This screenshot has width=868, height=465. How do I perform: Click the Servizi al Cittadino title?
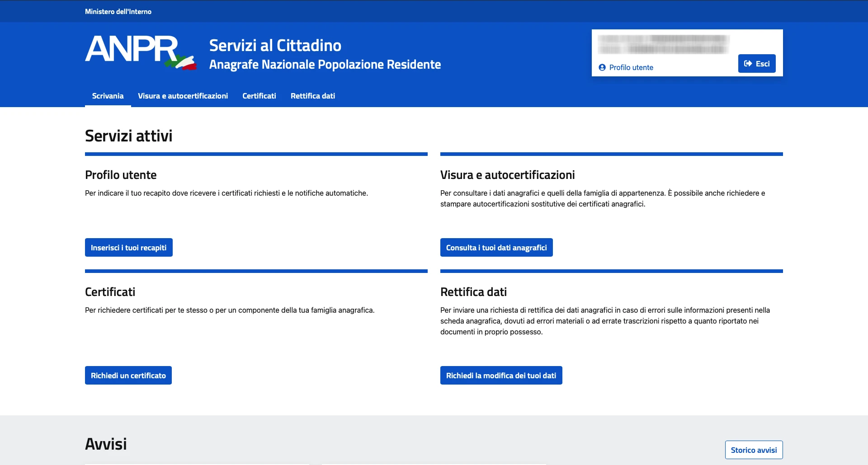pyautogui.click(x=275, y=45)
